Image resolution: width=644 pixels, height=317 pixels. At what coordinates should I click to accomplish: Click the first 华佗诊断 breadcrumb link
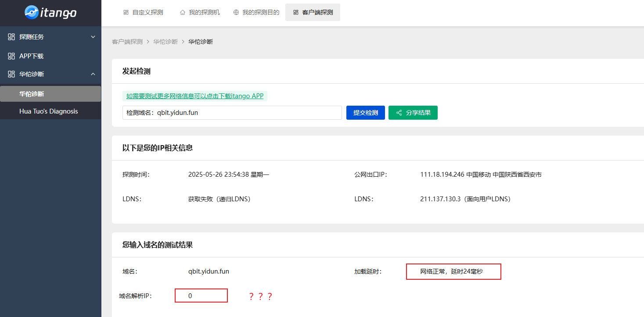click(x=165, y=42)
